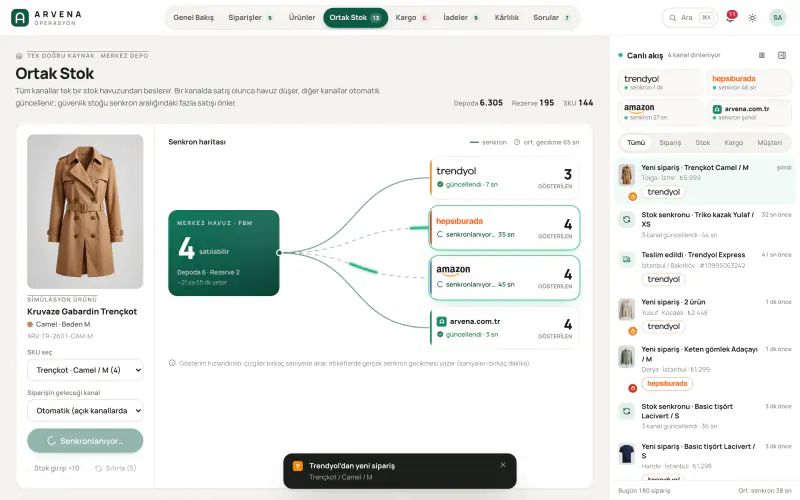The height and width of the screenshot is (500, 800).
Task: Click red badge on Keten gömlek order
Action: tap(633, 388)
